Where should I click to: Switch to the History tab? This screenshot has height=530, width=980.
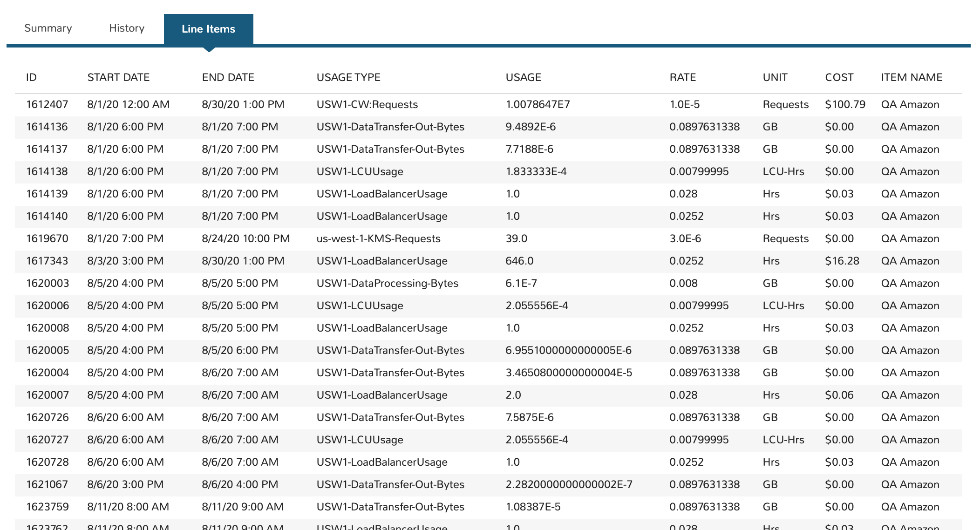(x=126, y=28)
